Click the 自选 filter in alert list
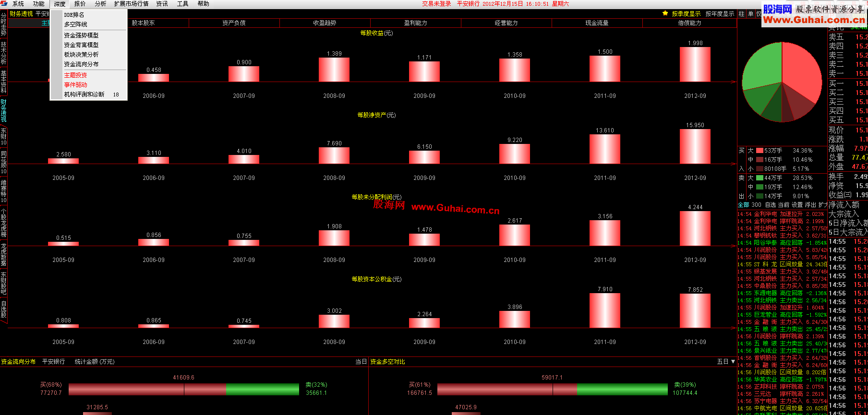868x415 pixels. coord(771,205)
